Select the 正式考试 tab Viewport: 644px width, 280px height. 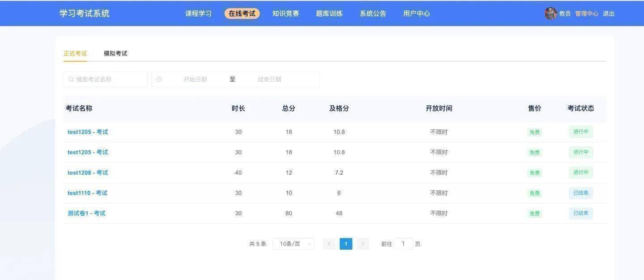pos(75,53)
